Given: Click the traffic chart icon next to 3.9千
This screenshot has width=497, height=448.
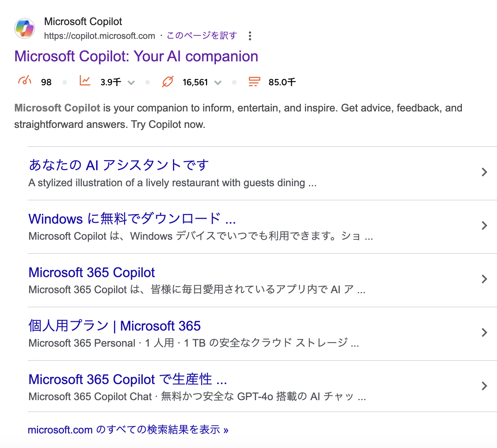Looking at the screenshot, I should pos(85,81).
